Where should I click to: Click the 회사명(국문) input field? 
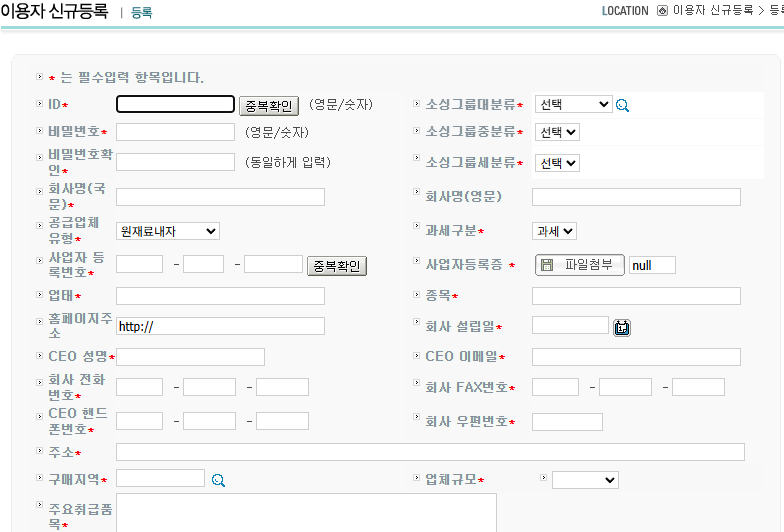[220, 197]
